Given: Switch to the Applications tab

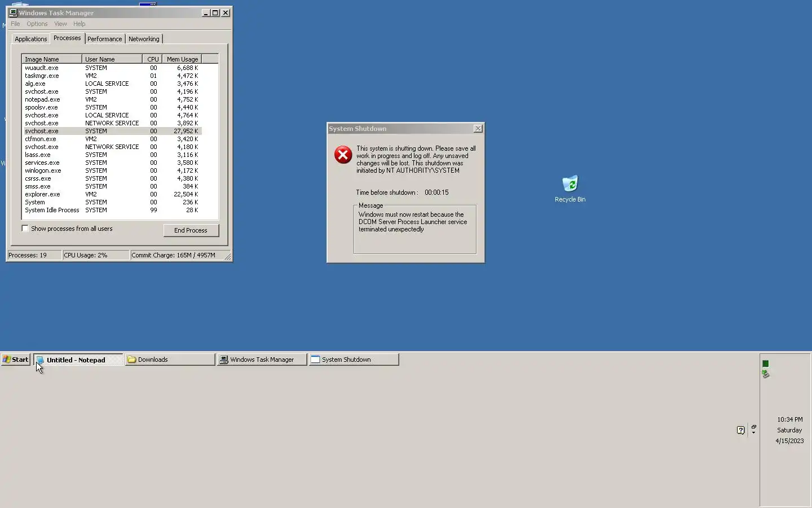Looking at the screenshot, I should point(30,39).
